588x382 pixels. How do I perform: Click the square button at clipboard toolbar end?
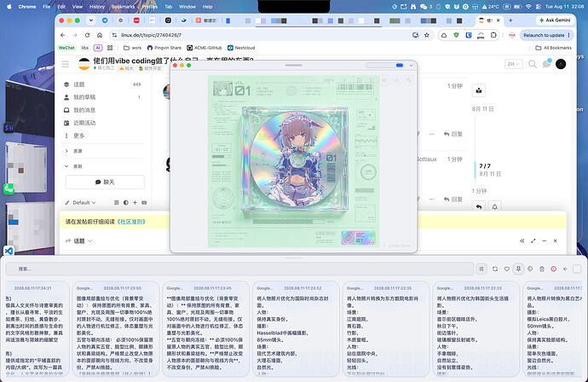(577, 269)
